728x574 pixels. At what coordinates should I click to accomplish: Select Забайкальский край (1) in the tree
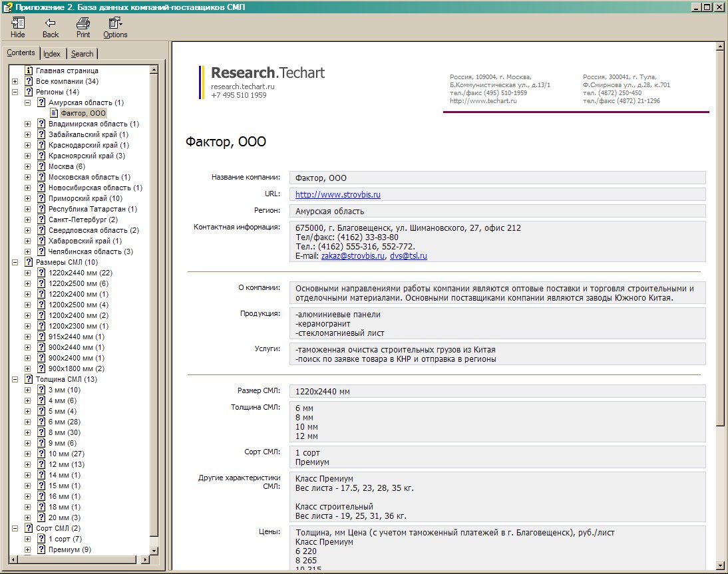[89, 134]
